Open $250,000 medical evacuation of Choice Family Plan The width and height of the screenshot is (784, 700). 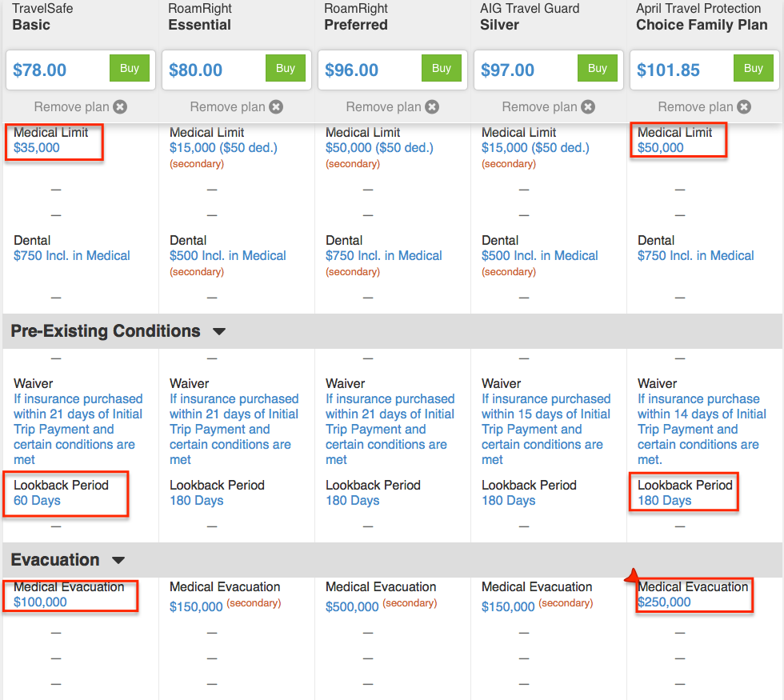[664, 602]
